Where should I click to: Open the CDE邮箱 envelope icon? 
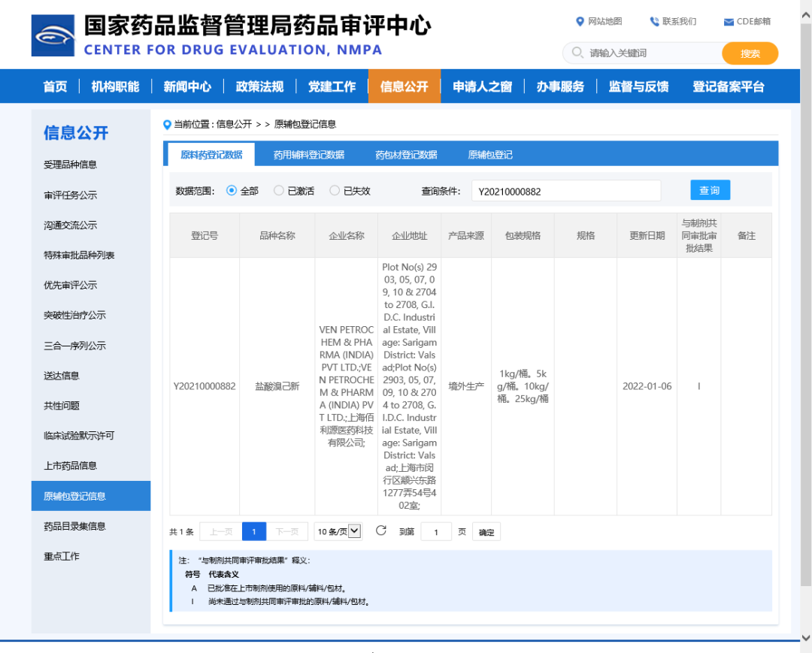(x=729, y=22)
